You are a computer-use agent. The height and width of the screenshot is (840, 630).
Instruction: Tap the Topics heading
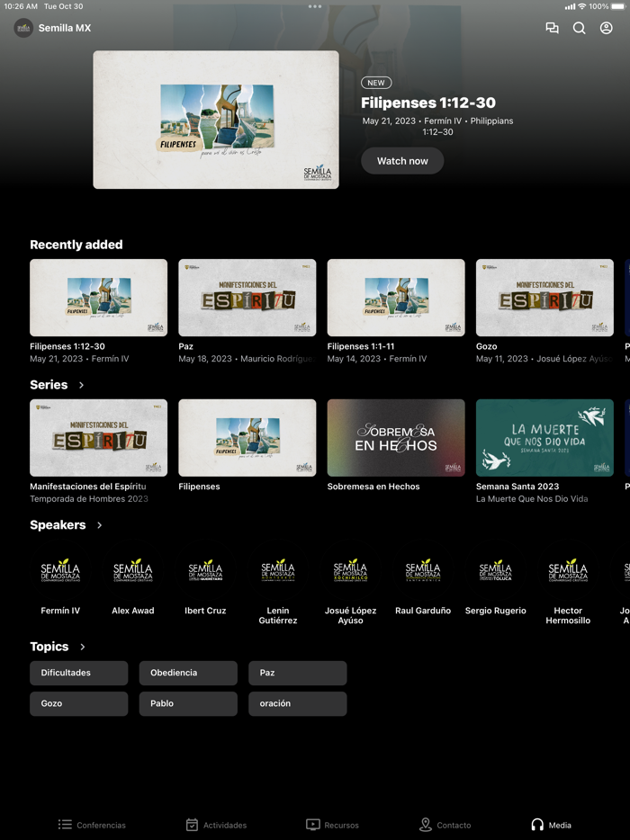tap(49, 647)
